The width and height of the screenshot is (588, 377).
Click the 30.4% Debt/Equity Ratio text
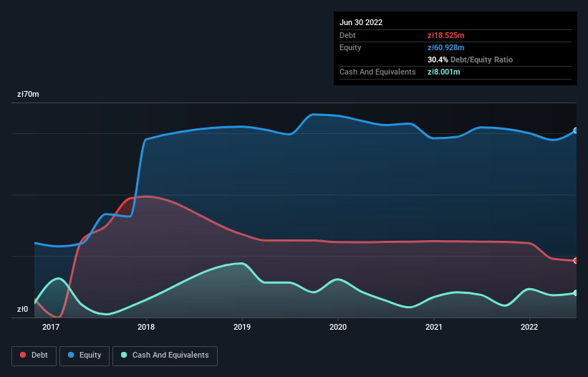point(470,59)
